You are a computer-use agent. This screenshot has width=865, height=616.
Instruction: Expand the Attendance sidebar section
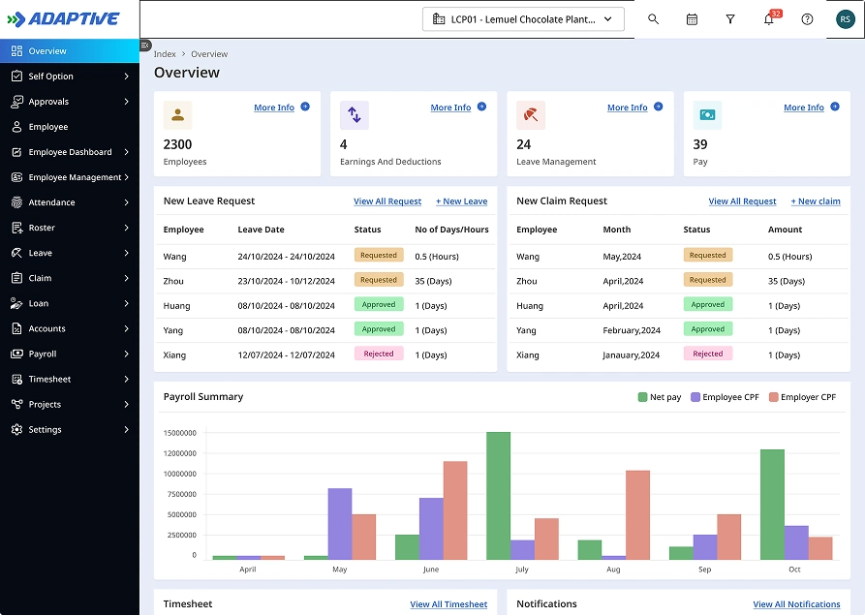pos(70,202)
